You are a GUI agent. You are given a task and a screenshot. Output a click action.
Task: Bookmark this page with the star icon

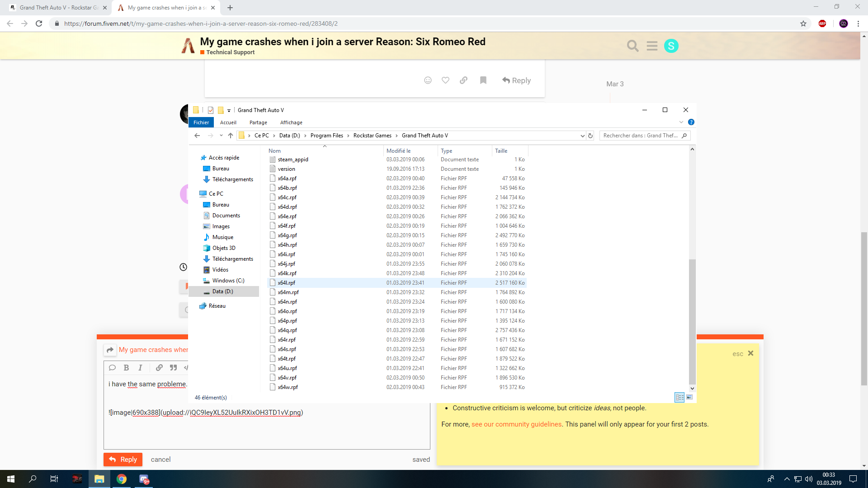(x=803, y=23)
